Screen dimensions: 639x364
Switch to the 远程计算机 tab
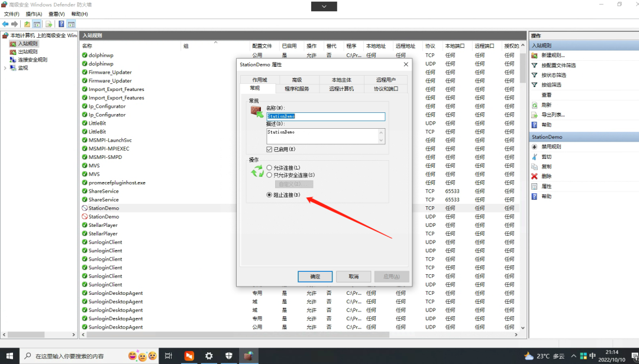(341, 89)
